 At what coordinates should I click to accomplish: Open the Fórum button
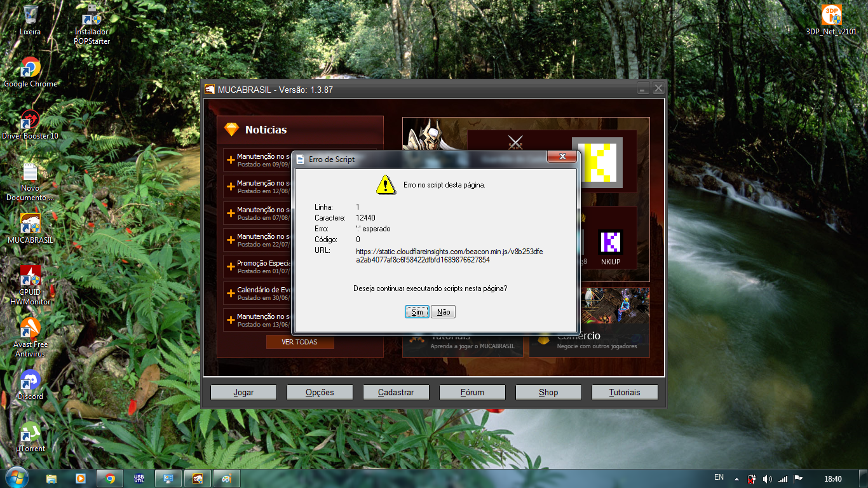coord(472,392)
